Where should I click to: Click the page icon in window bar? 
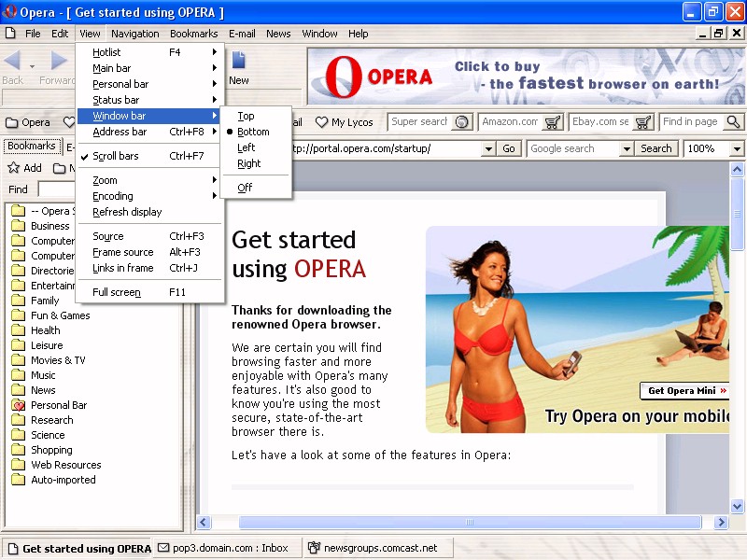(x=13, y=549)
